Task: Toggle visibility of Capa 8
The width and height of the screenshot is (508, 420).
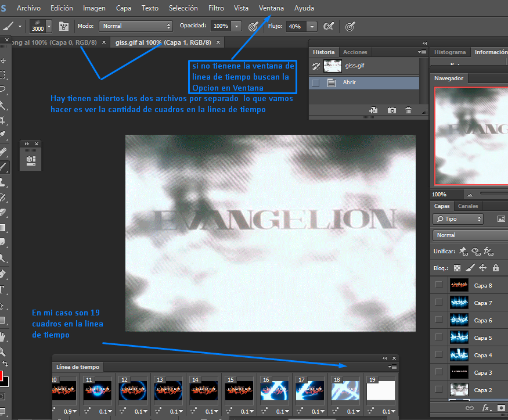Action: coord(439,285)
